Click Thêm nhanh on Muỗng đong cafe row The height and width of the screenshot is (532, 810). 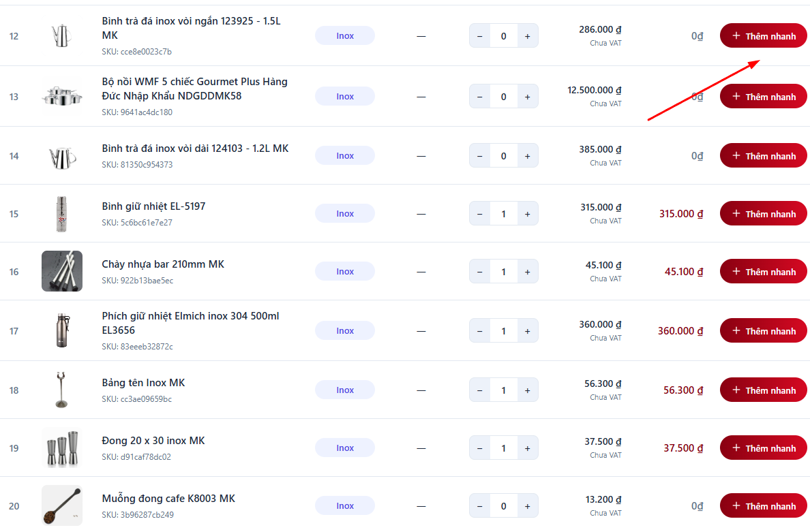[x=763, y=506]
